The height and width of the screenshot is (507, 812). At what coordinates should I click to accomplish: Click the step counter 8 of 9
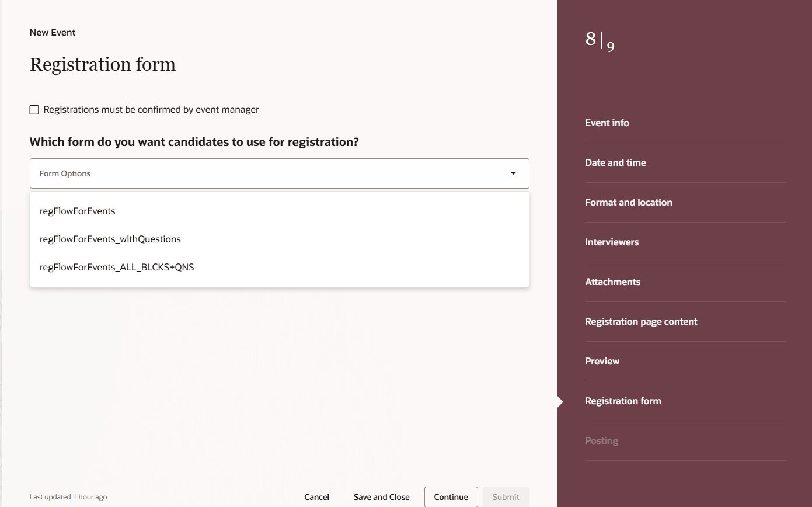(x=600, y=41)
